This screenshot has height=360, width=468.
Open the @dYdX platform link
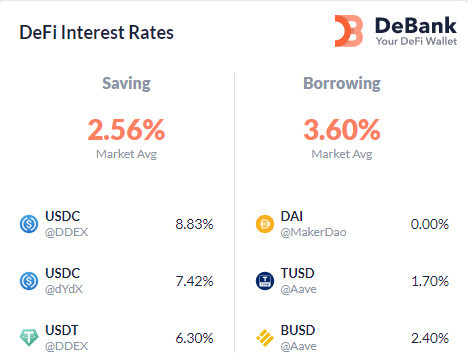point(64,289)
